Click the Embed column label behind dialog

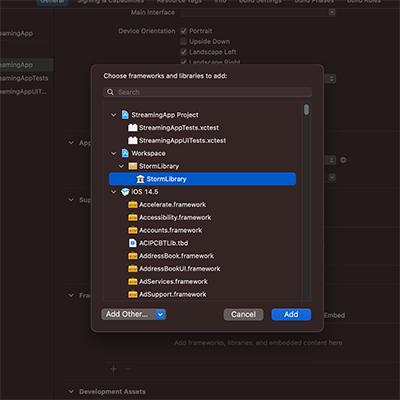[334, 315]
